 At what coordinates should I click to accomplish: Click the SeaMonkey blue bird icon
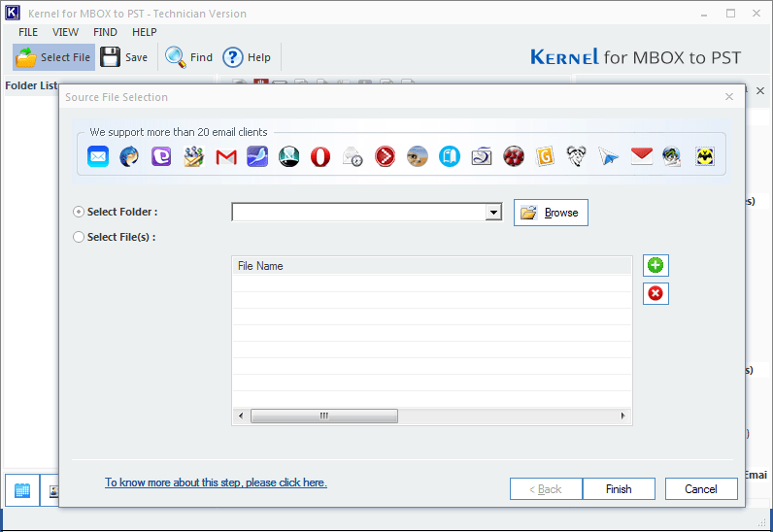[257, 157]
